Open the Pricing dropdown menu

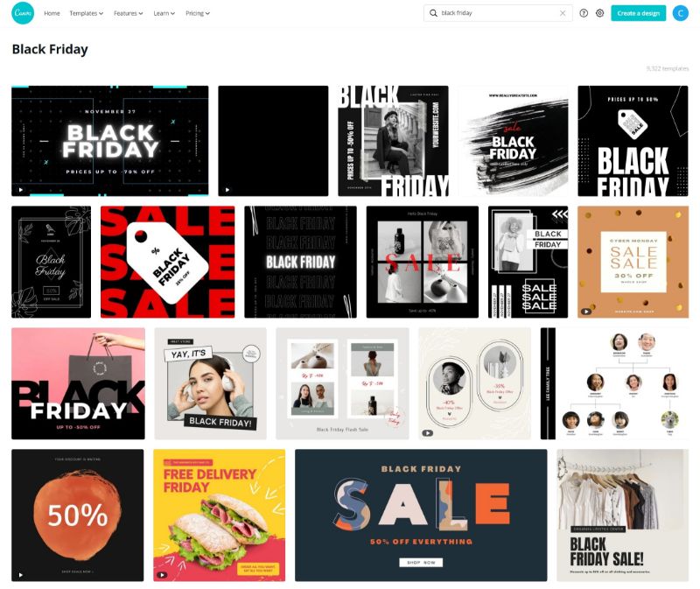(x=198, y=13)
